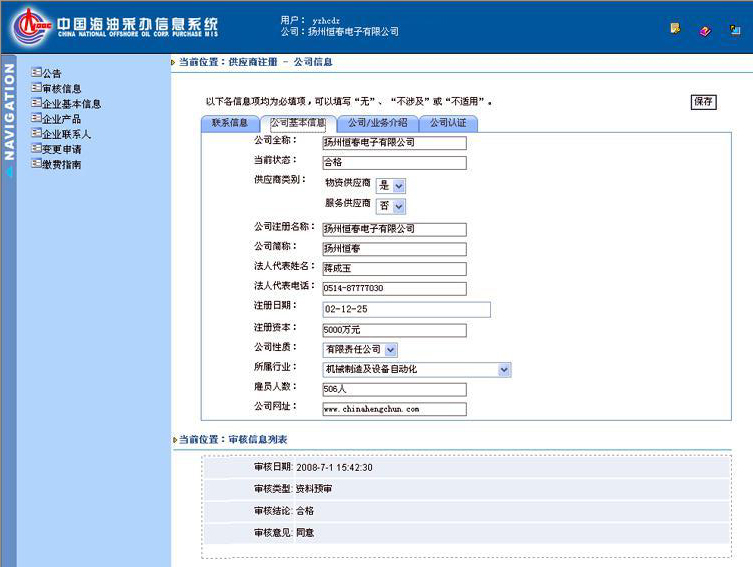Click the icon beside 企业基本信息
The height and width of the screenshot is (567, 753).
(x=36, y=103)
